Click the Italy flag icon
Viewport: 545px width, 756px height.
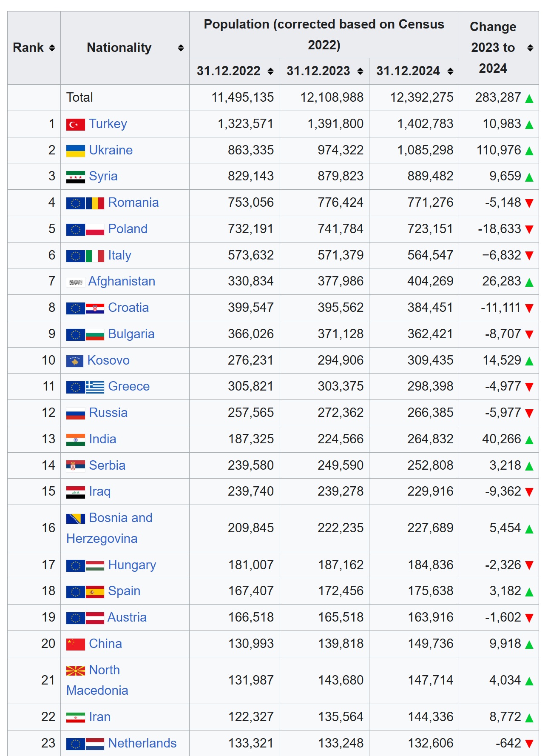point(95,256)
